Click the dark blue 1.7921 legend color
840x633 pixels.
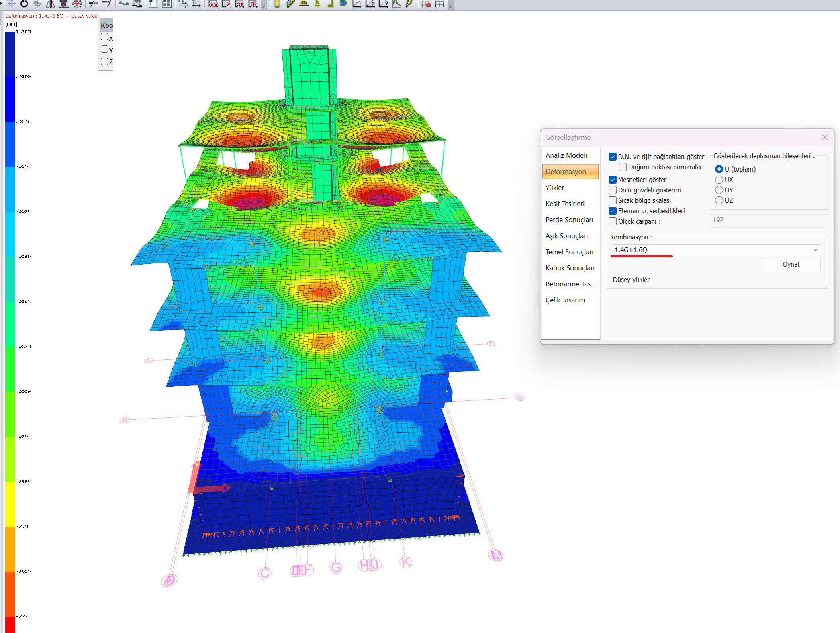[10, 54]
